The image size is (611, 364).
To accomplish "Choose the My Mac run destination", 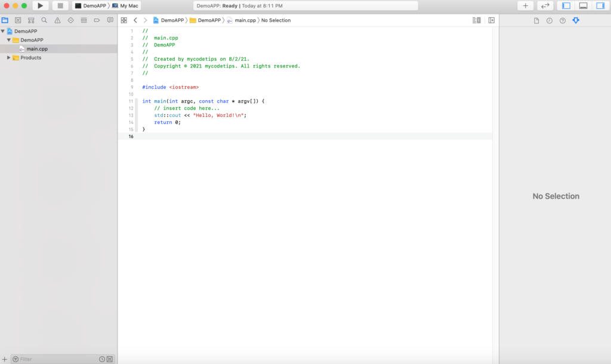I will click(125, 6).
